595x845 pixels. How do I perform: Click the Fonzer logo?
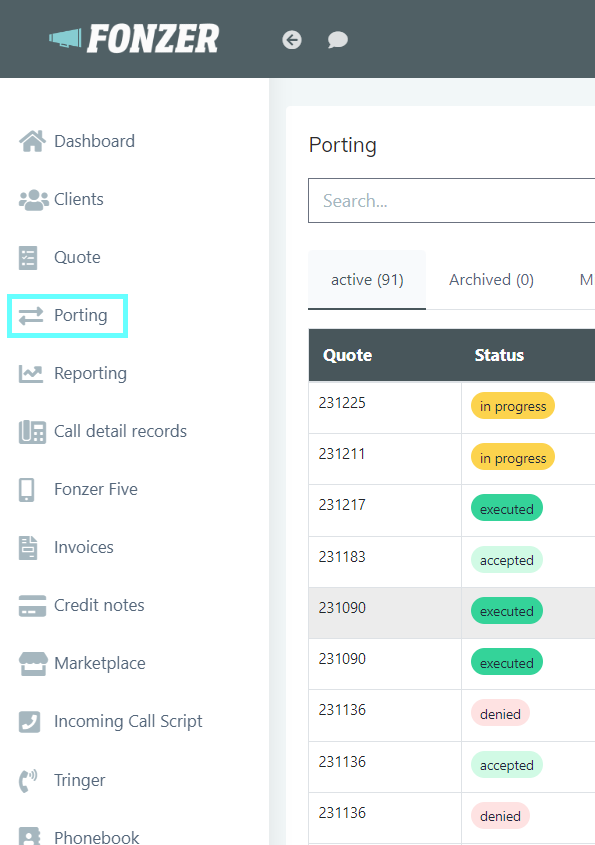pyautogui.click(x=134, y=39)
